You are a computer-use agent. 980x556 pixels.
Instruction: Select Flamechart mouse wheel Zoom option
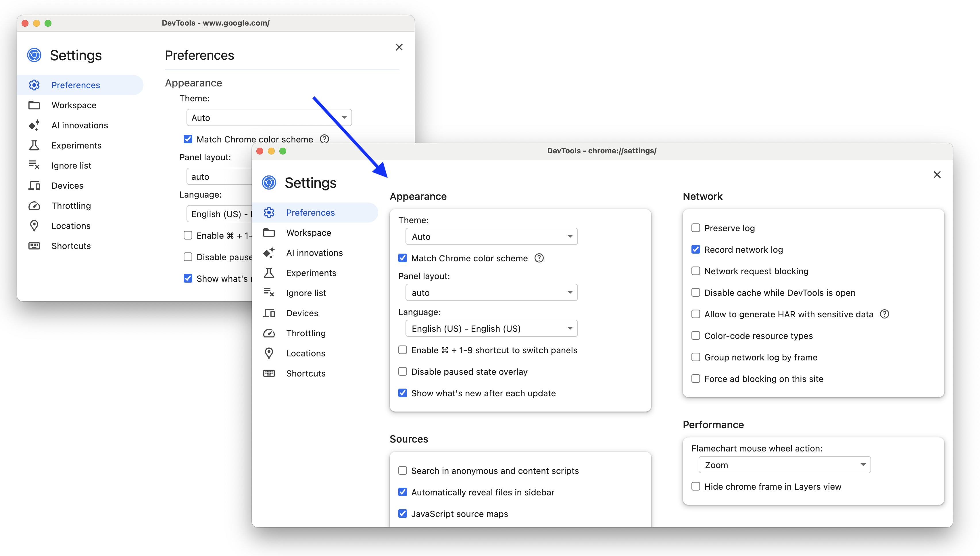pyautogui.click(x=783, y=465)
